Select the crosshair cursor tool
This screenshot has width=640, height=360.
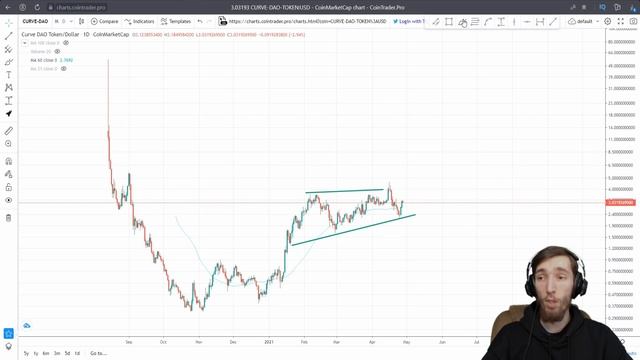(x=9, y=23)
